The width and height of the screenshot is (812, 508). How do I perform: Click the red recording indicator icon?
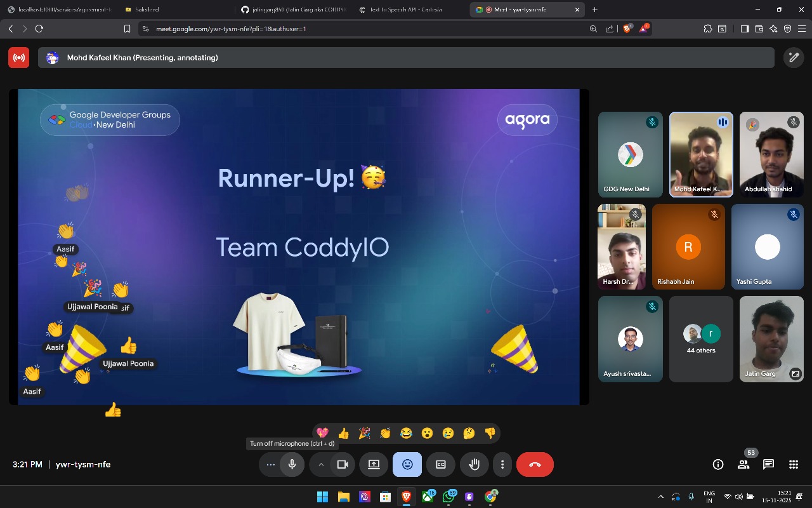(19, 58)
